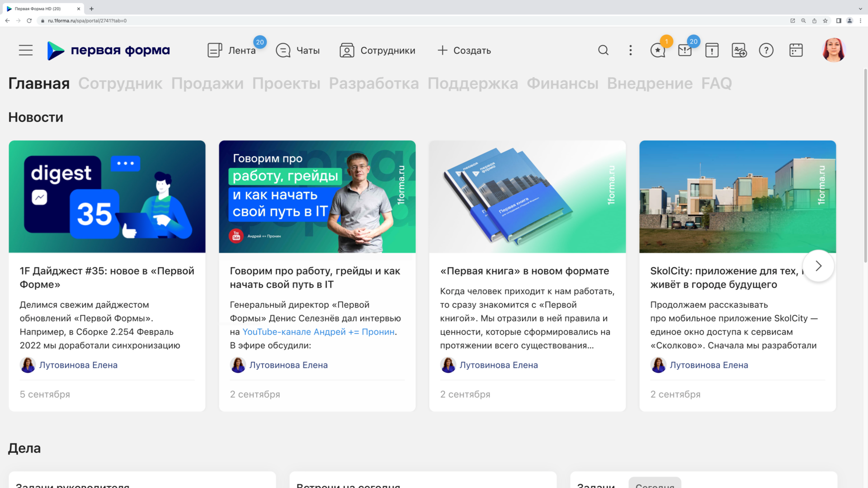Open the user profile avatar menu
Image resolution: width=868 pixels, height=488 pixels.
tap(834, 50)
